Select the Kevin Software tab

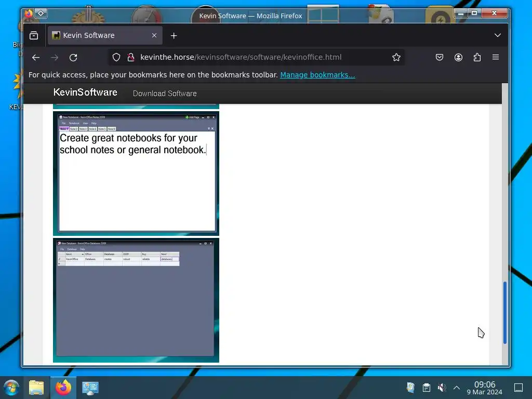click(105, 35)
